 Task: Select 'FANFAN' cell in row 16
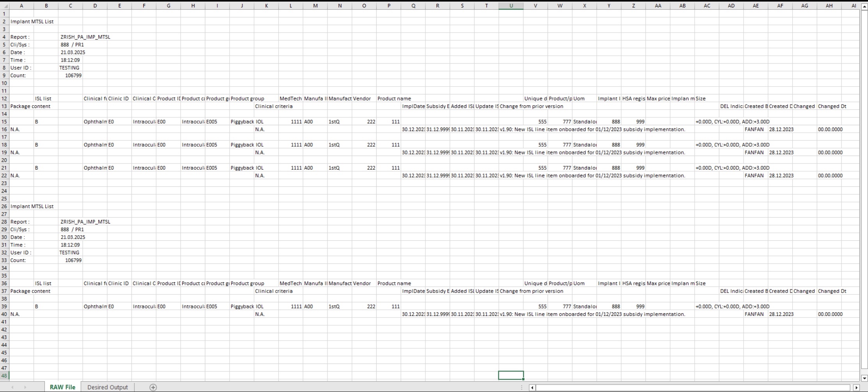[x=754, y=129]
